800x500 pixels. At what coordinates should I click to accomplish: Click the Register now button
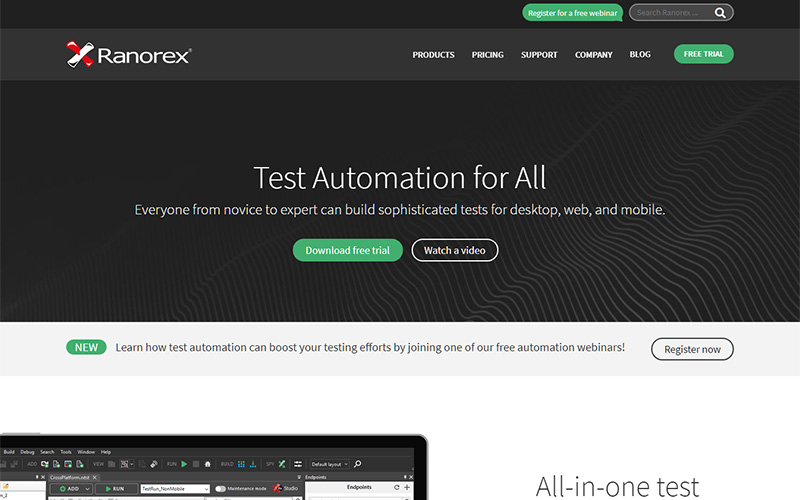[692, 349]
